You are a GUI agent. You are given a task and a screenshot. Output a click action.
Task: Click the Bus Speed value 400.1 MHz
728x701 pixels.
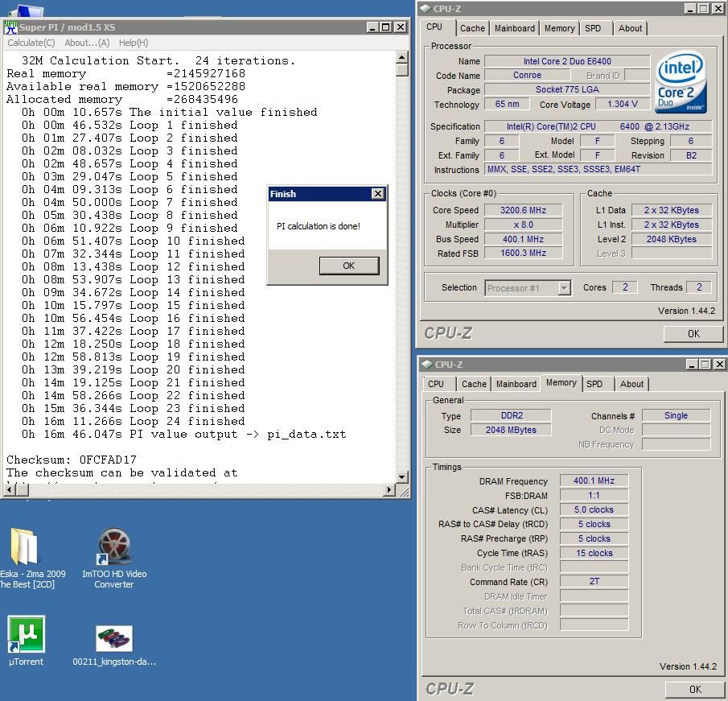click(523, 239)
